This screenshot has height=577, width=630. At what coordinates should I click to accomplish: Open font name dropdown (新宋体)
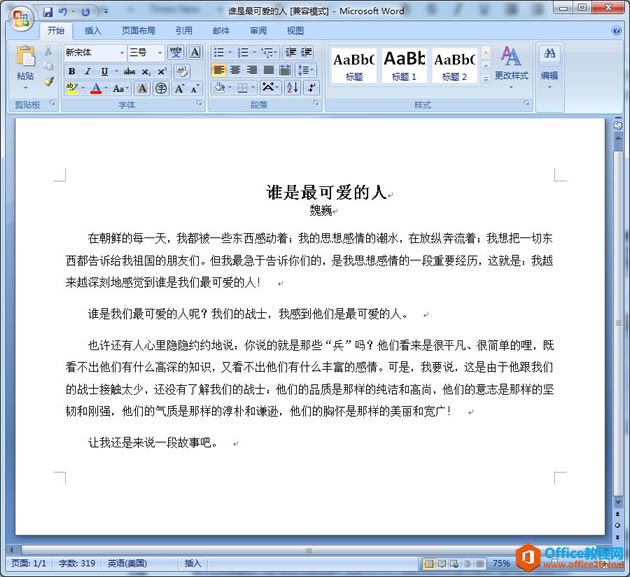(x=122, y=53)
